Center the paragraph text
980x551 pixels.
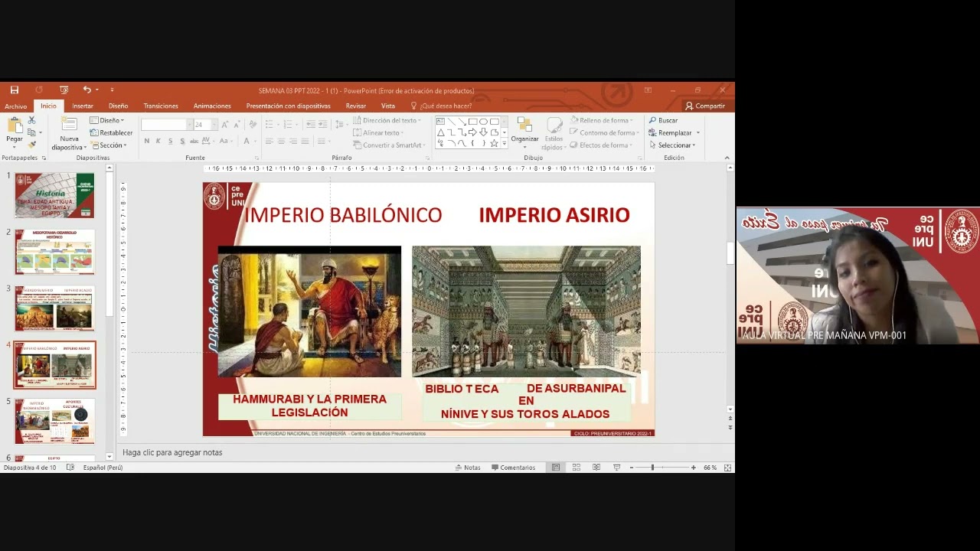tap(282, 142)
